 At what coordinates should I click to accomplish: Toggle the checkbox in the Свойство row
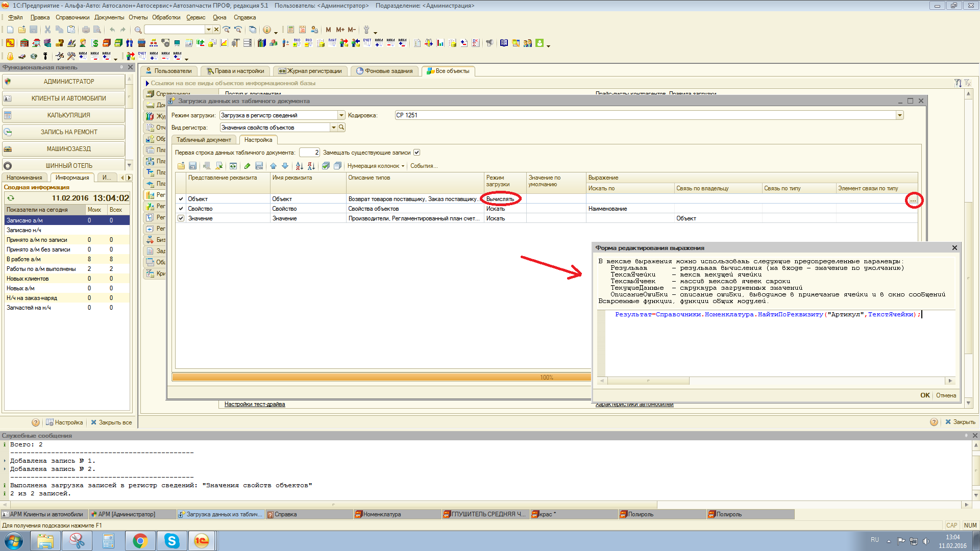181,209
